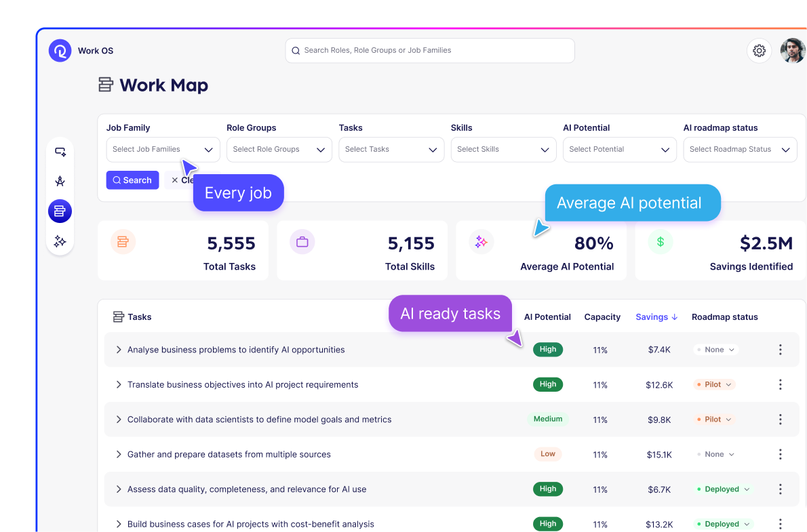Expand the Analyse business problems task row

coord(118,349)
